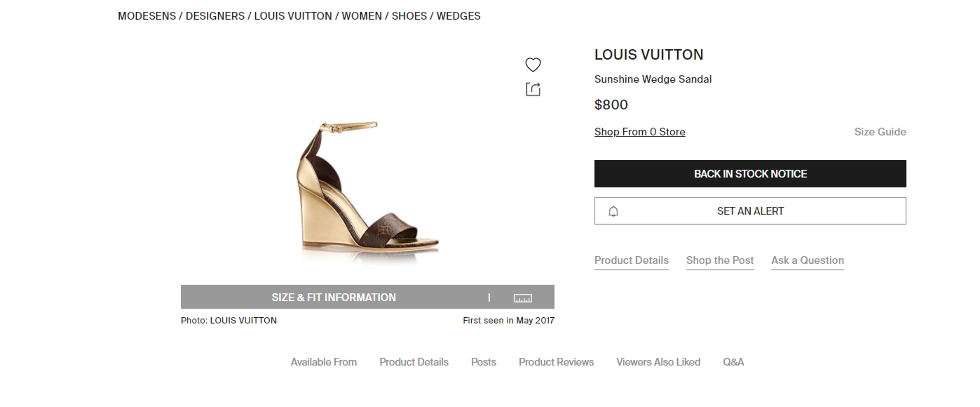
Task: Open Size & Fit Information bar
Action: [x=333, y=297]
